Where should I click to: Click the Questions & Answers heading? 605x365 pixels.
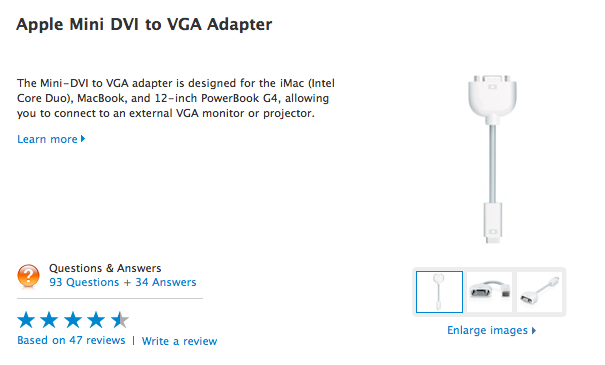click(x=105, y=268)
